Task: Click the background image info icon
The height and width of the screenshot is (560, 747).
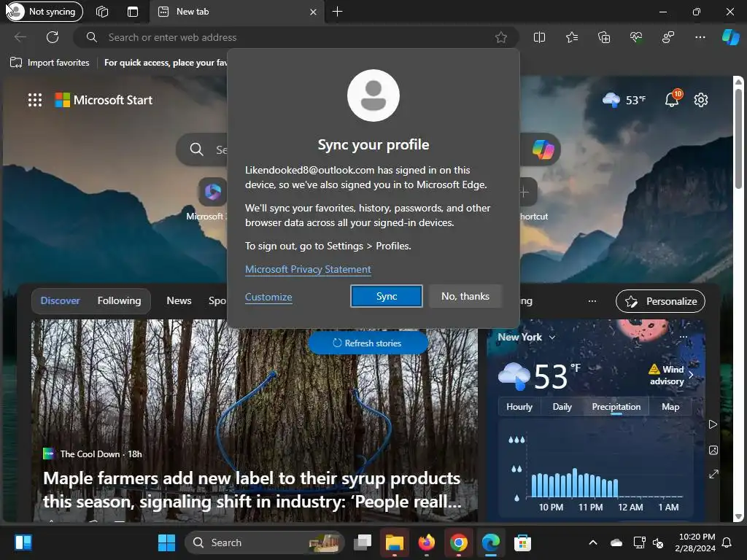Action: [x=713, y=450]
